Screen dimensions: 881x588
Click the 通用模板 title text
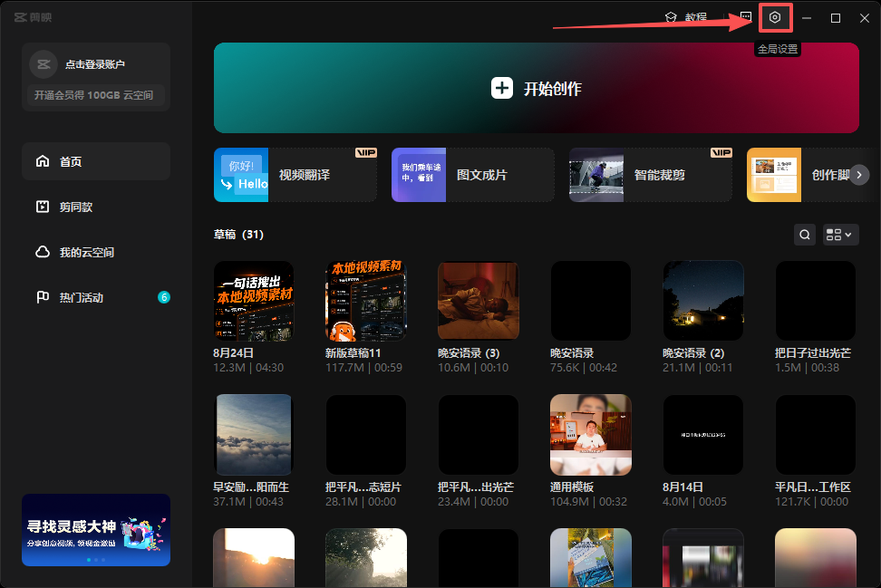tap(572, 487)
